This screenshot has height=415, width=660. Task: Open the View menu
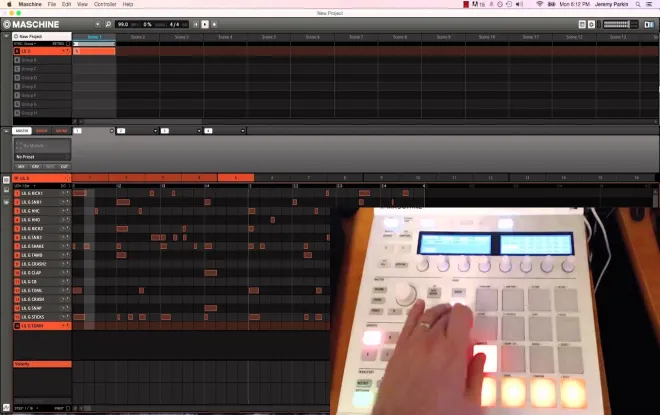pos(82,4)
